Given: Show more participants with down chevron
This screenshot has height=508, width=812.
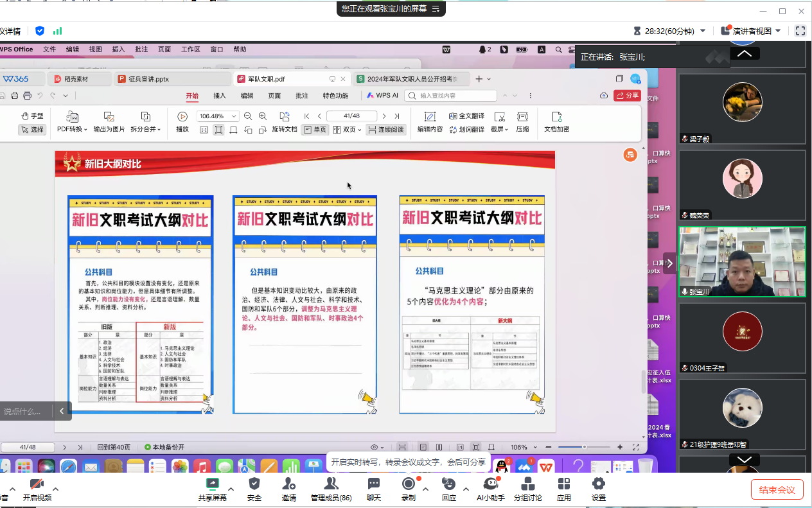Looking at the screenshot, I should (745, 459).
